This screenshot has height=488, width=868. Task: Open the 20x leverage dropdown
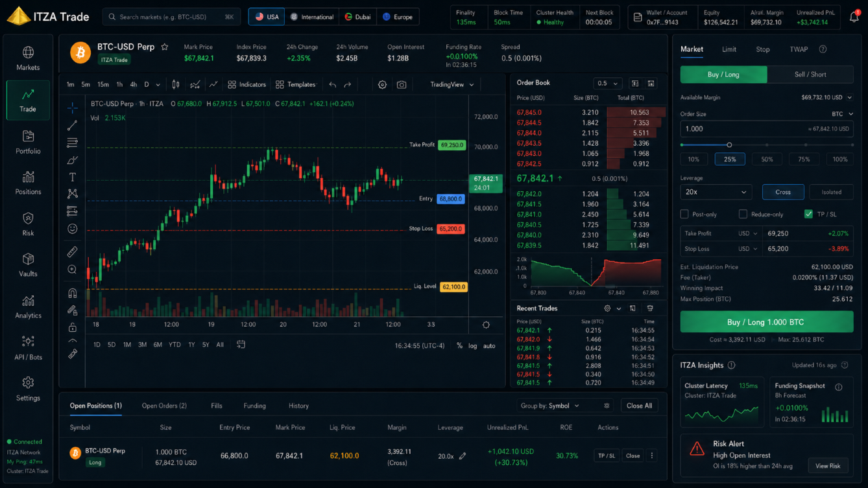(x=716, y=192)
